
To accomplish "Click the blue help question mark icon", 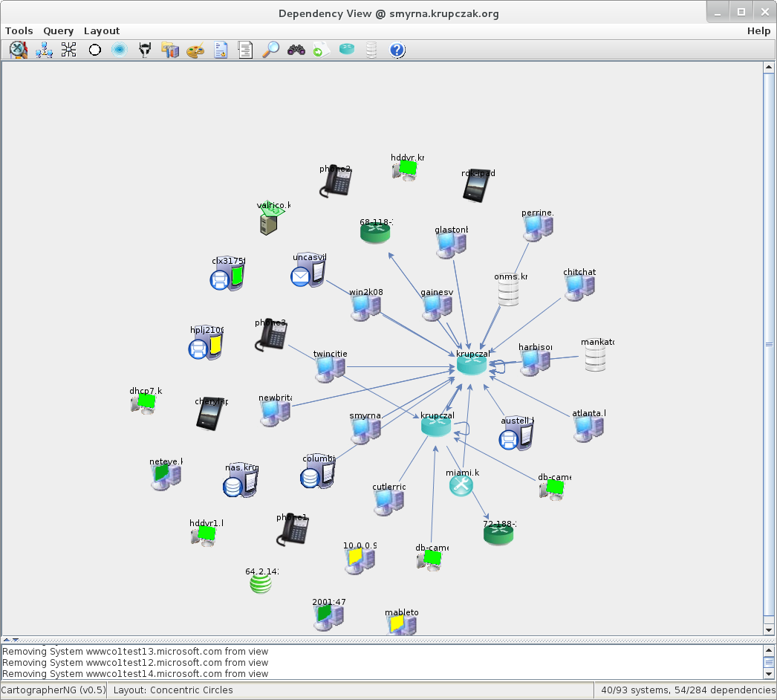I will pos(397,50).
